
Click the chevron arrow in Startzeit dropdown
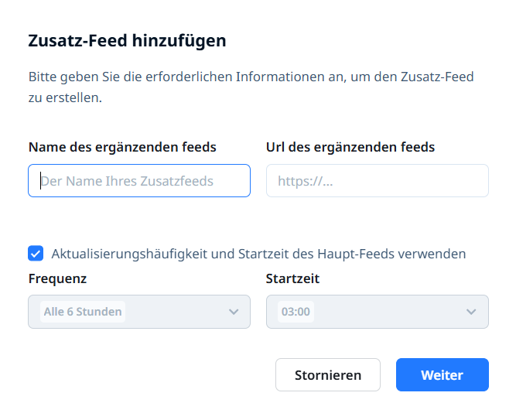[471, 312]
